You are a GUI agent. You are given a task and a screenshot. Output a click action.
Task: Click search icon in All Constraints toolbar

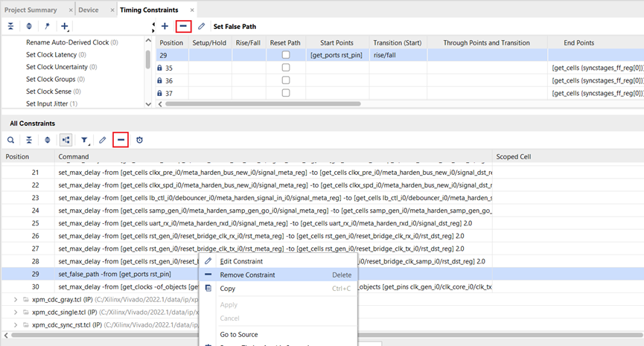point(10,140)
